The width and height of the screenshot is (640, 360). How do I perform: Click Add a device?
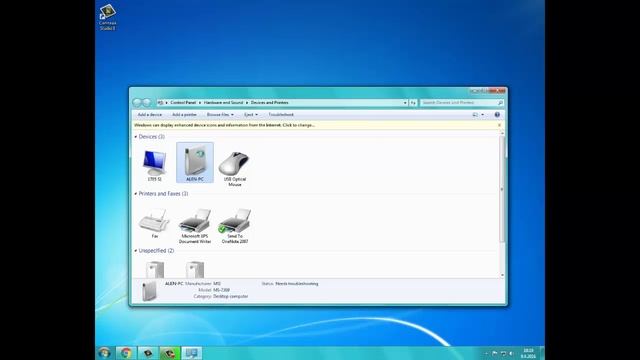coord(149,115)
